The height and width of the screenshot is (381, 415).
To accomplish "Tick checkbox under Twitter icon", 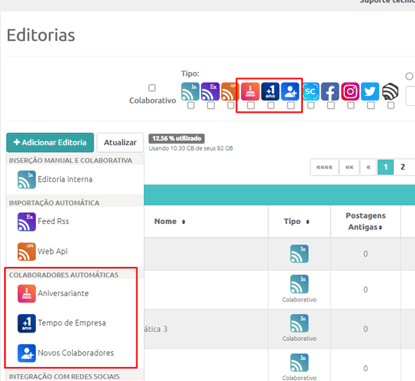I will [371, 105].
